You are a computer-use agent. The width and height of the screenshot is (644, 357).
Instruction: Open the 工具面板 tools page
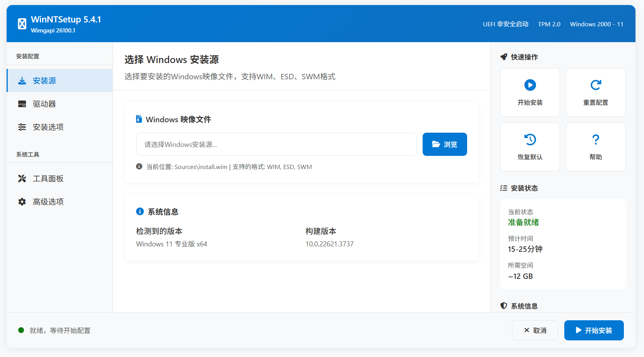tap(60, 178)
